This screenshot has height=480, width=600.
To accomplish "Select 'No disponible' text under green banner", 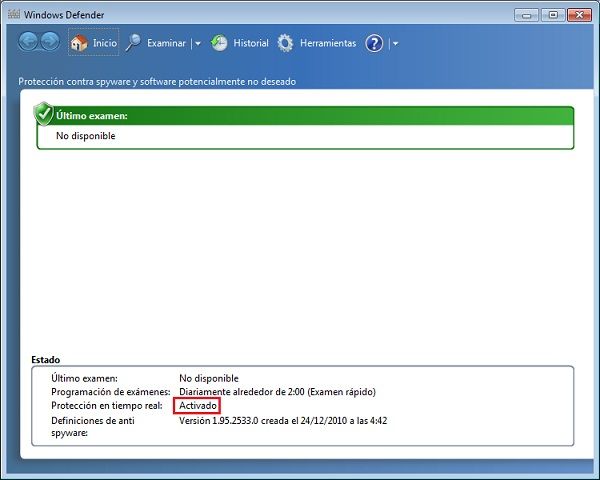I will 86,136.
